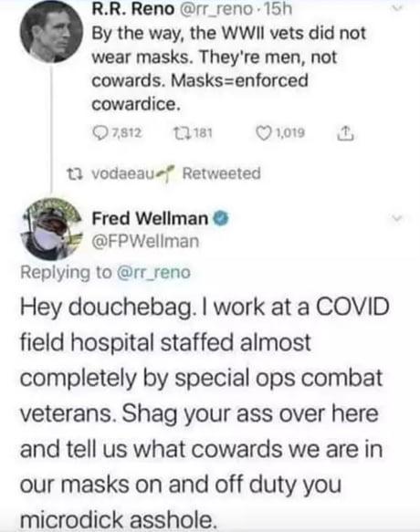The height and width of the screenshot is (532, 420).
Task: Click vodaeau Retweeted label
Action: [176, 173]
